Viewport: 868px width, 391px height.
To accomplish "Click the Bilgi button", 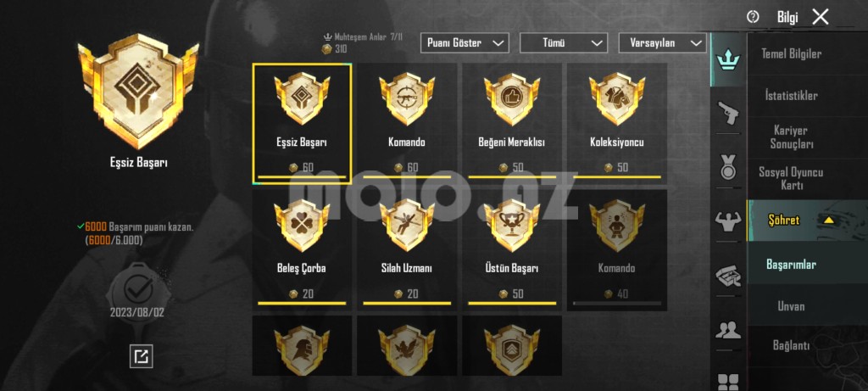I will pyautogui.click(x=787, y=17).
